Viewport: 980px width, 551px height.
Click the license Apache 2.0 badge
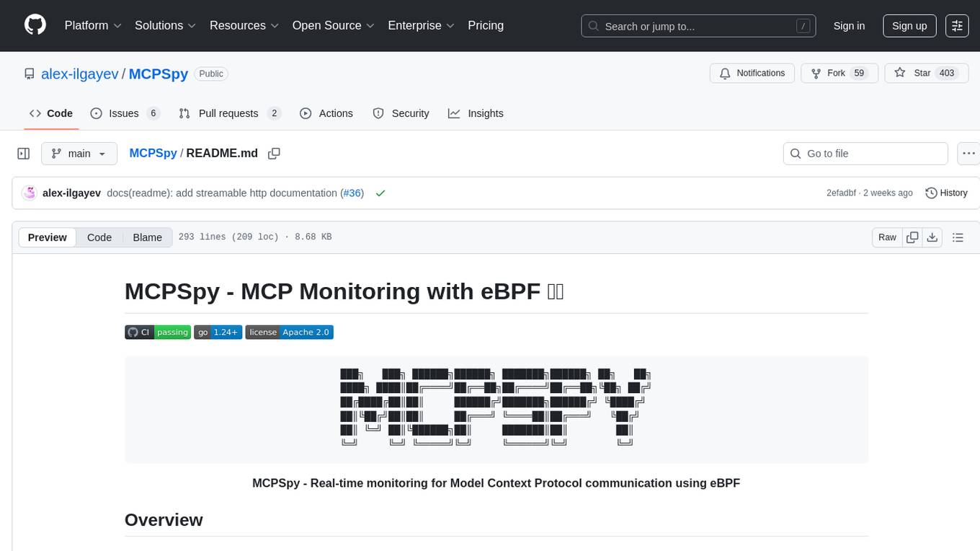click(x=289, y=332)
